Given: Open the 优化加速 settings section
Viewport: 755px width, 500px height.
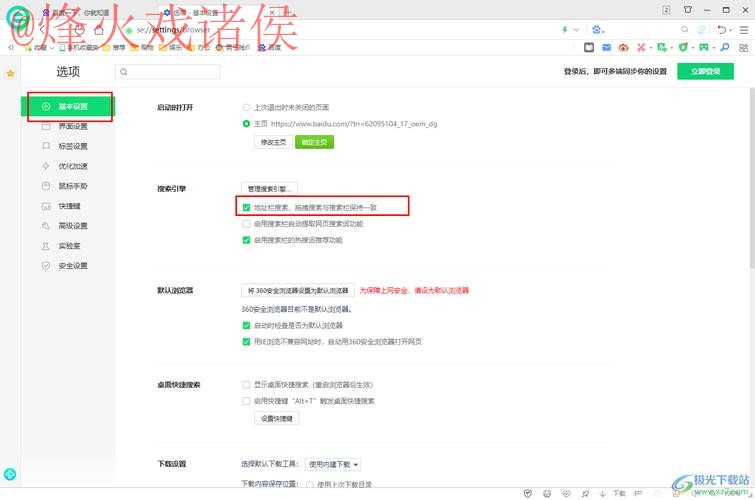Looking at the screenshot, I should (x=68, y=166).
